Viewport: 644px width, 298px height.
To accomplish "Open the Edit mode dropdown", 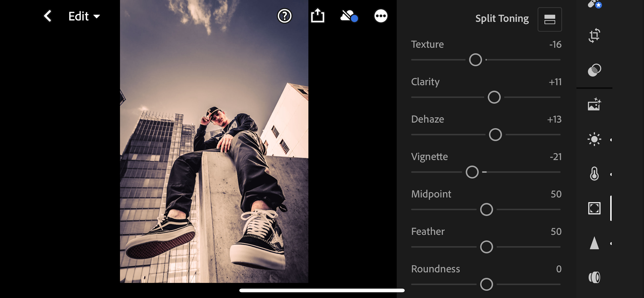I will pos(84,17).
